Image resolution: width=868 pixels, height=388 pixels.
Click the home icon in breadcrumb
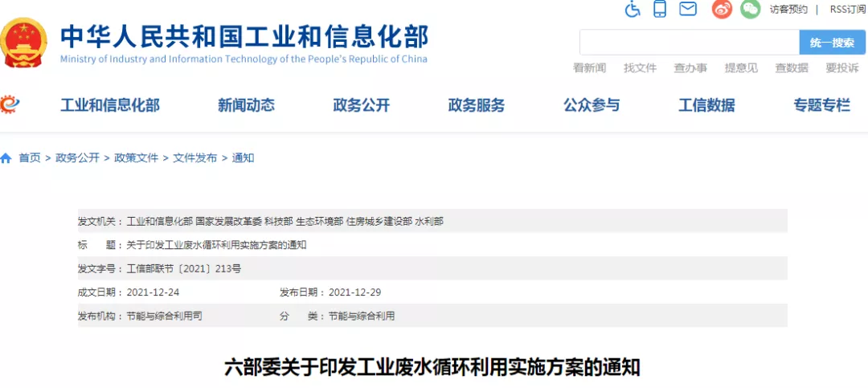pyautogui.click(x=6, y=158)
